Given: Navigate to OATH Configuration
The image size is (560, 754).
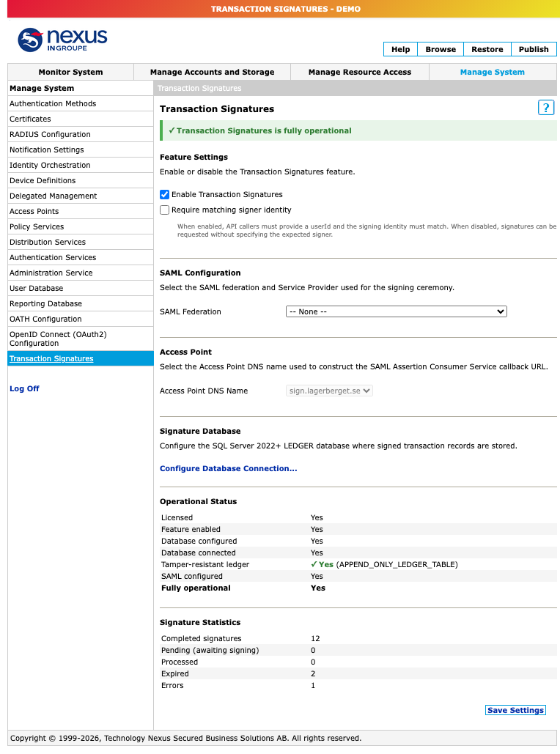Looking at the screenshot, I should (81, 319).
